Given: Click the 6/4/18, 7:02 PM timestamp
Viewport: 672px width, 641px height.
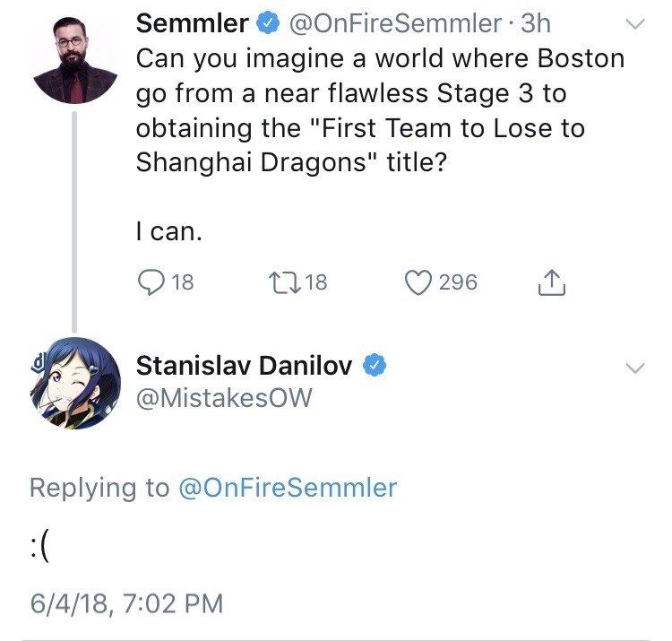Looking at the screenshot, I should (125, 602).
